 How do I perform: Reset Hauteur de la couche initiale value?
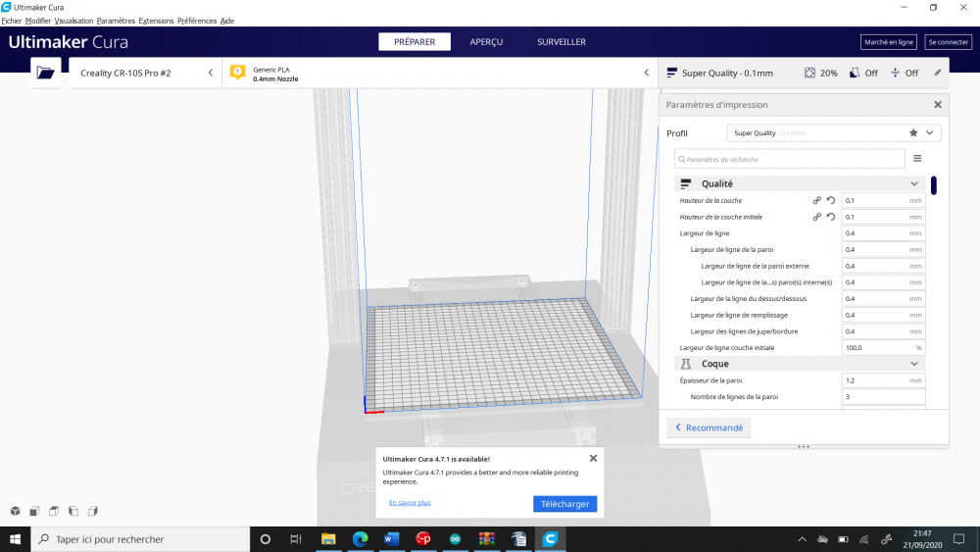click(x=831, y=217)
